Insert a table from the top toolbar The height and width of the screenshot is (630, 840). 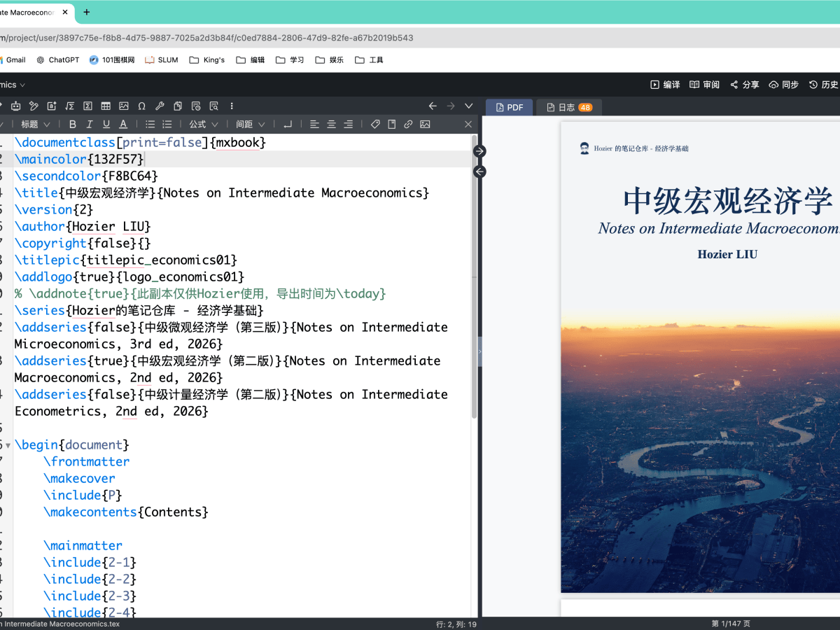click(x=106, y=106)
